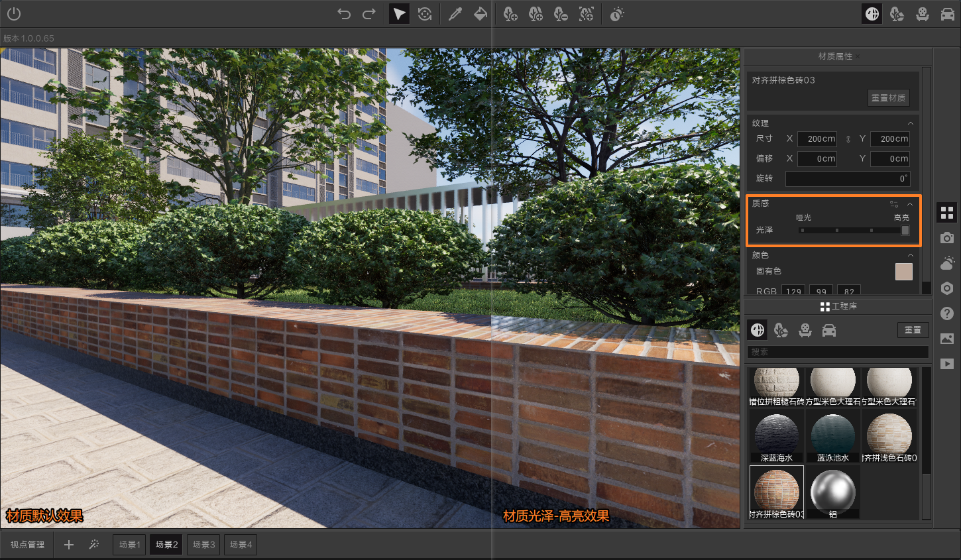Click the 偏移 Y input field
Screen dimensions: 961x560
point(890,159)
